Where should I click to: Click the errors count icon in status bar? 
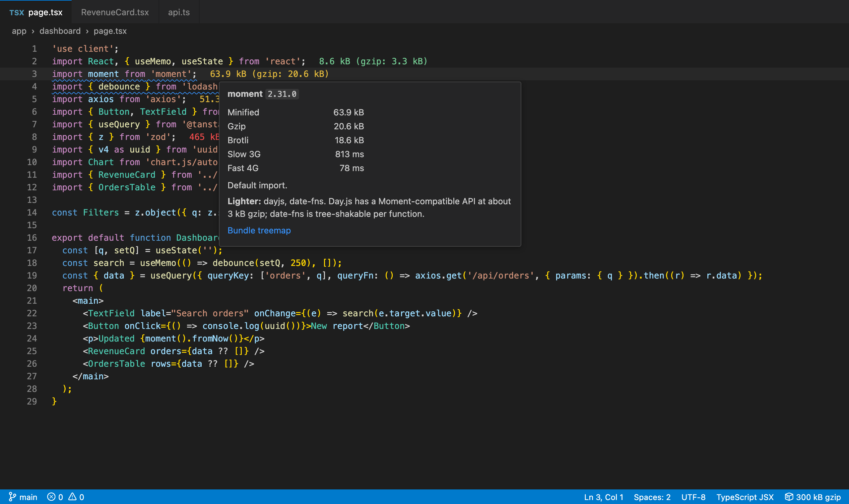click(51, 497)
